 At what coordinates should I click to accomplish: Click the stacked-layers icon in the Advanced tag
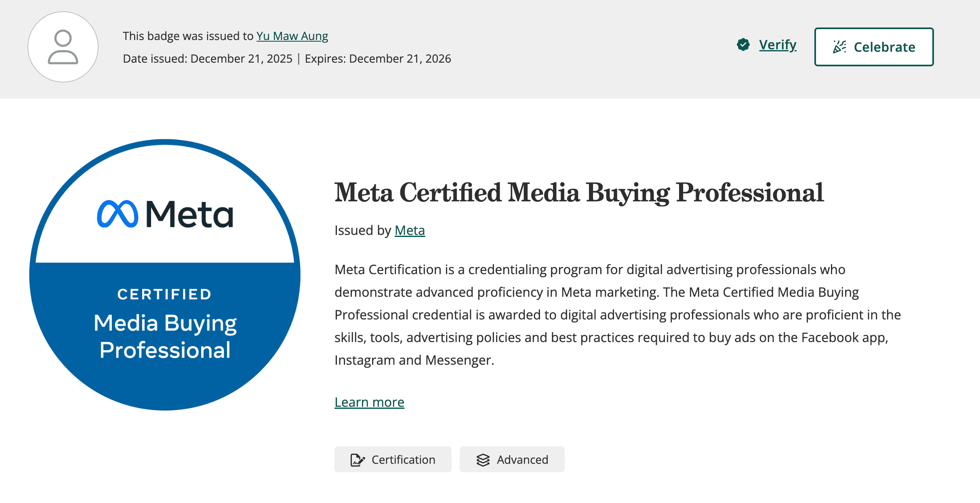click(483, 459)
